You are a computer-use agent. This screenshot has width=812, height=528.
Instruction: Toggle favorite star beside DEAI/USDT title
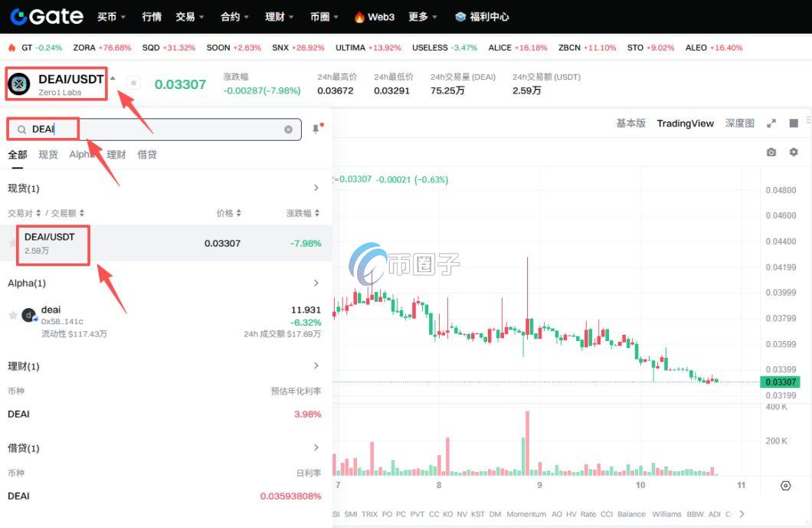click(133, 83)
